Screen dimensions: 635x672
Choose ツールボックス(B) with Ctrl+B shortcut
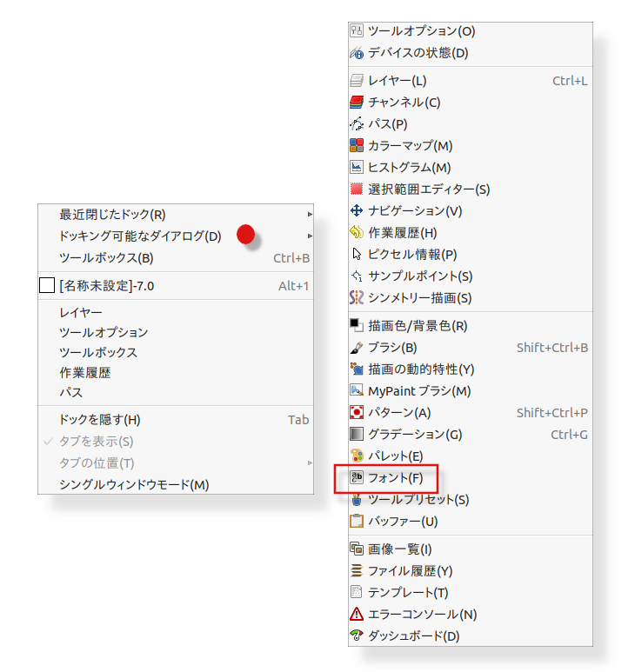pyautogui.click(x=176, y=258)
